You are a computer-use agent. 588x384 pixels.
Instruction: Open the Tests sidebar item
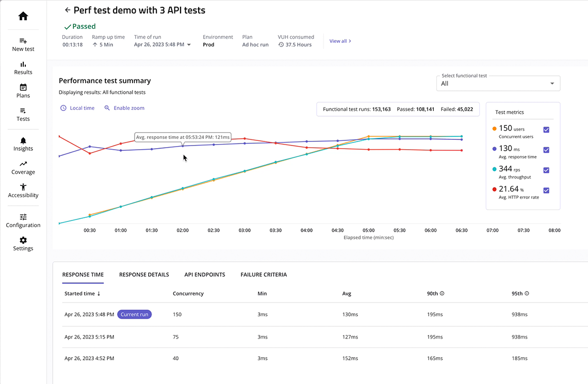tap(23, 115)
